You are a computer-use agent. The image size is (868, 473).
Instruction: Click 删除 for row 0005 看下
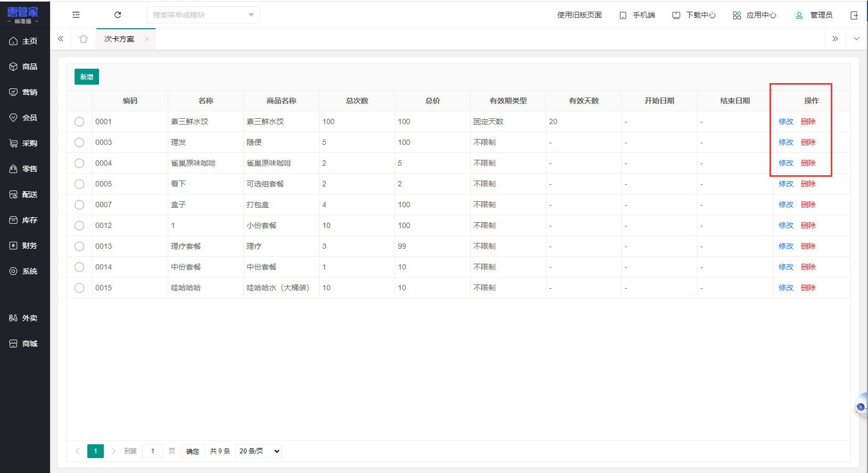(x=808, y=184)
